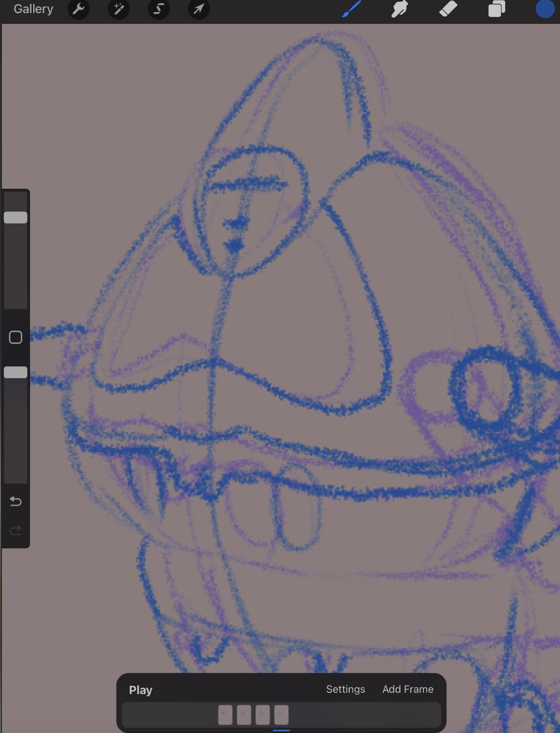This screenshot has height=733, width=560.
Task: Select the fourth frame in timeline
Action: tap(281, 715)
